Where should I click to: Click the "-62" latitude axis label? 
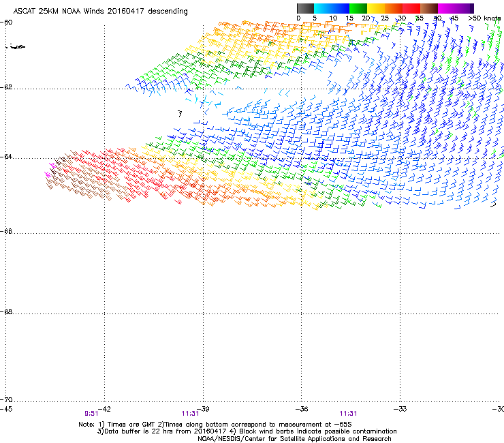click(x=6, y=87)
